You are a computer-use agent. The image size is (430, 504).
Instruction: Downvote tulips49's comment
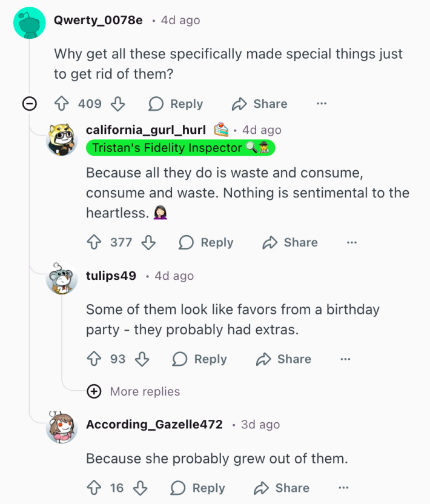pyautogui.click(x=142, y=359)
